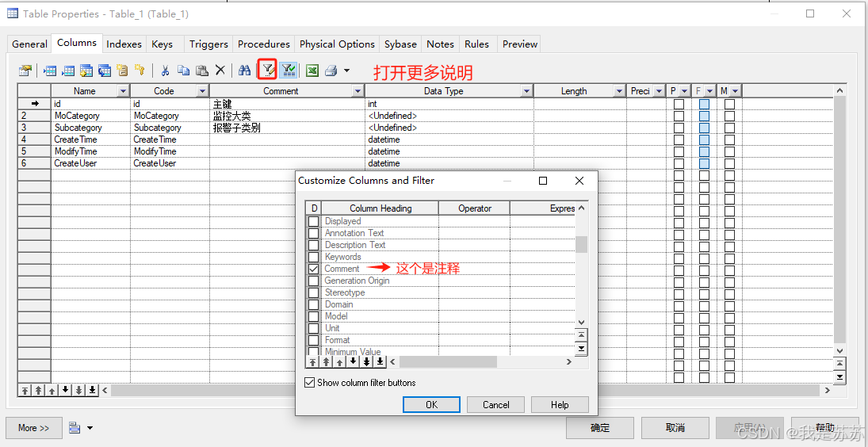Uncheck the Comment column heading checkbox
868x447 pixels.
(313, 269)
